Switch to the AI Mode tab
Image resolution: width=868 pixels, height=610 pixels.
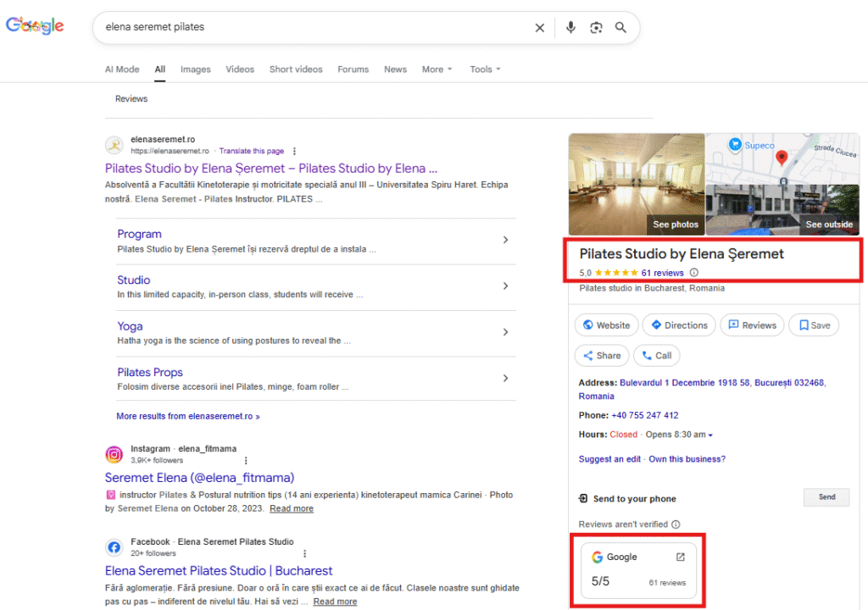[x=122, y=69]
